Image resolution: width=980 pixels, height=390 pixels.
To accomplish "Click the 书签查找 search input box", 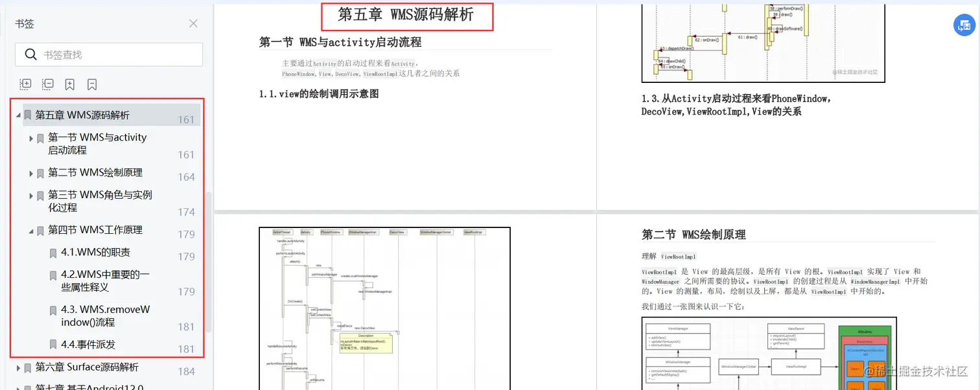I will [108, 54].
